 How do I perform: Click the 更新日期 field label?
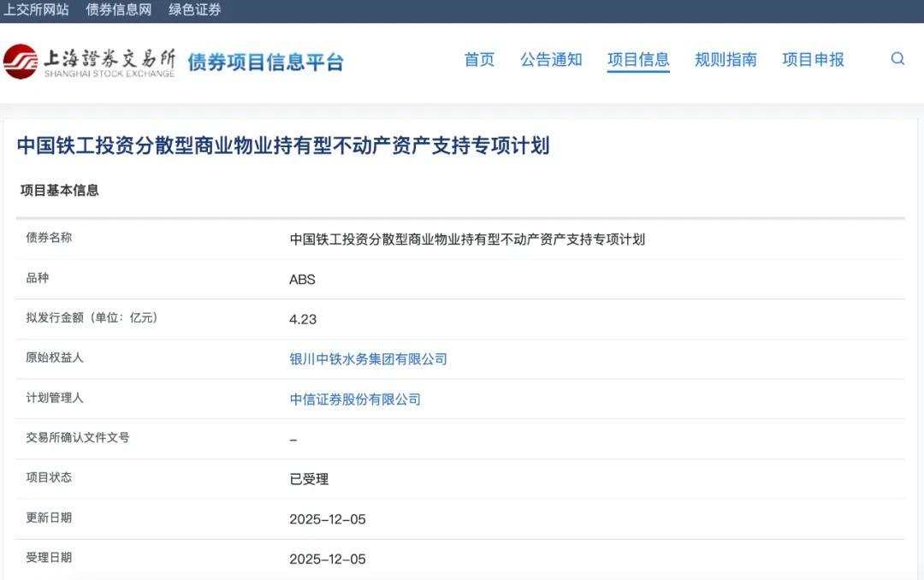[49, 518]
